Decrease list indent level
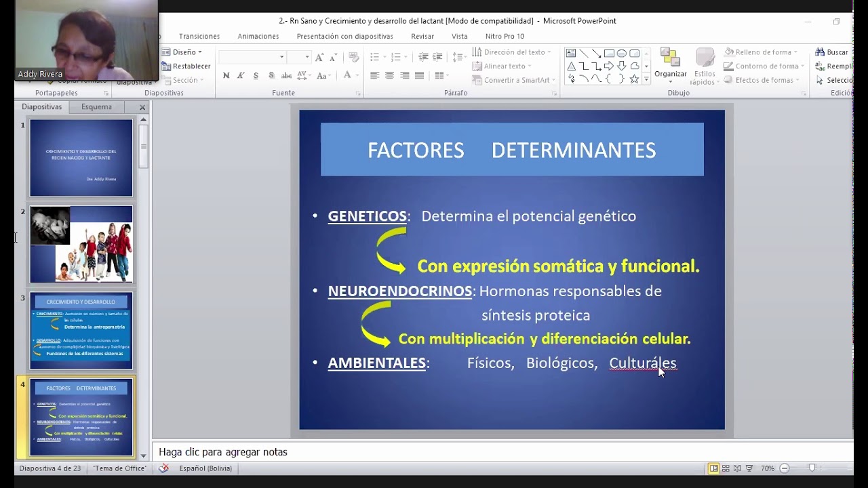The width and height of the screenshot is (868, 488). click(x=423, y=57)
